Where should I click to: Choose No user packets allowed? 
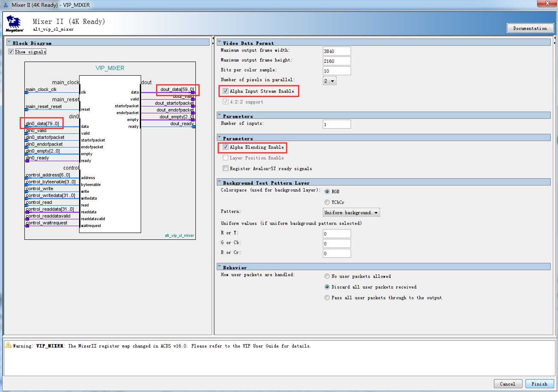coord(327,276)
